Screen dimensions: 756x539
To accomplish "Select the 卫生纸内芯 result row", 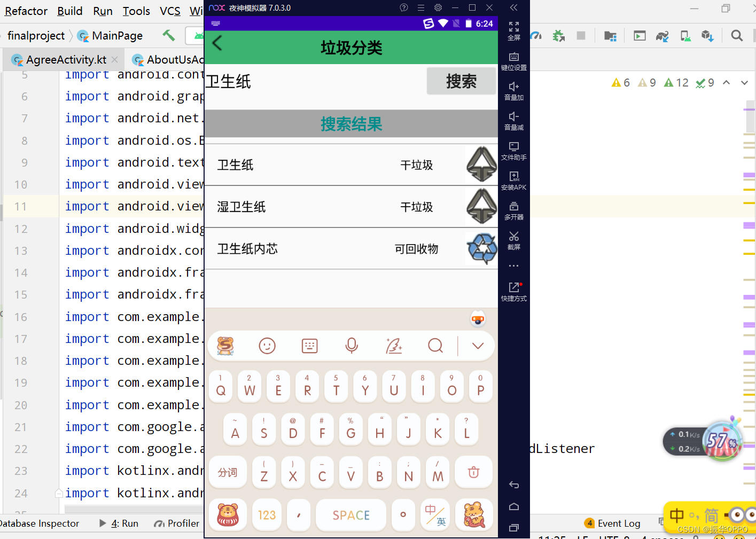I will tap(351, 249).
